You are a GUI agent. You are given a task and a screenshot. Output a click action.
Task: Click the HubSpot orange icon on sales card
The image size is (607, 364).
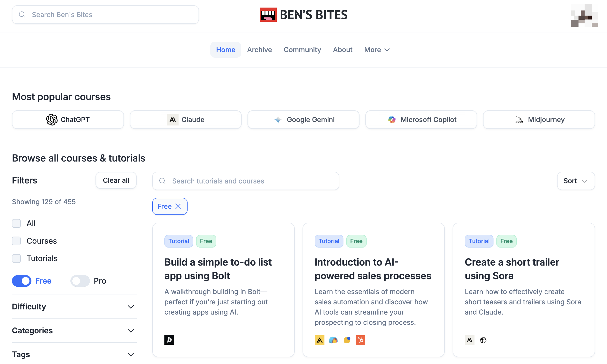[360, 340]
